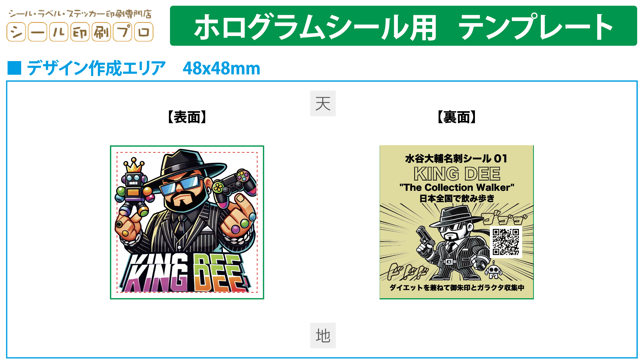Image resolution: width=644 pixels, height=364 pixels.
Task: Click the green ホログラムシール用 テンプレート banner
Action: (403, 26)
